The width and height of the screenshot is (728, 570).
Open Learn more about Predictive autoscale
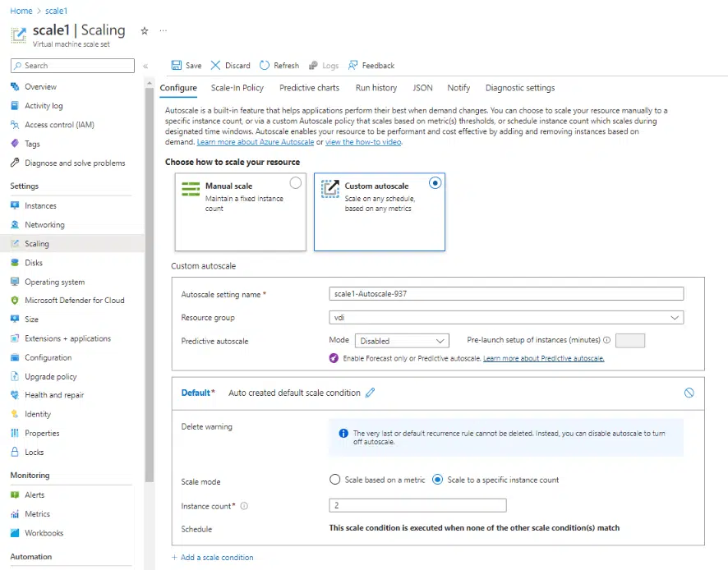[544, 358]
